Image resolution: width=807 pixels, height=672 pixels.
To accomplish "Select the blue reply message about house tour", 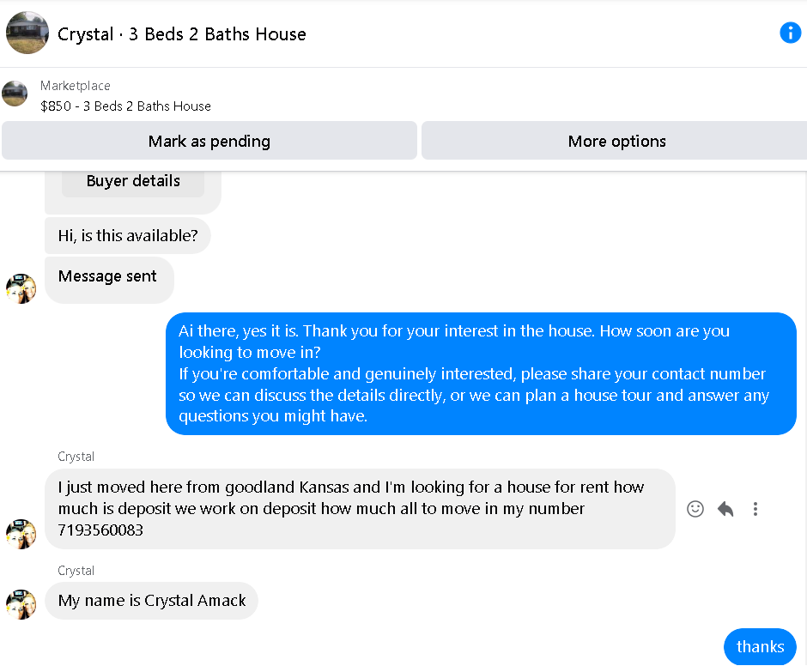I will (x=481, y=373).
